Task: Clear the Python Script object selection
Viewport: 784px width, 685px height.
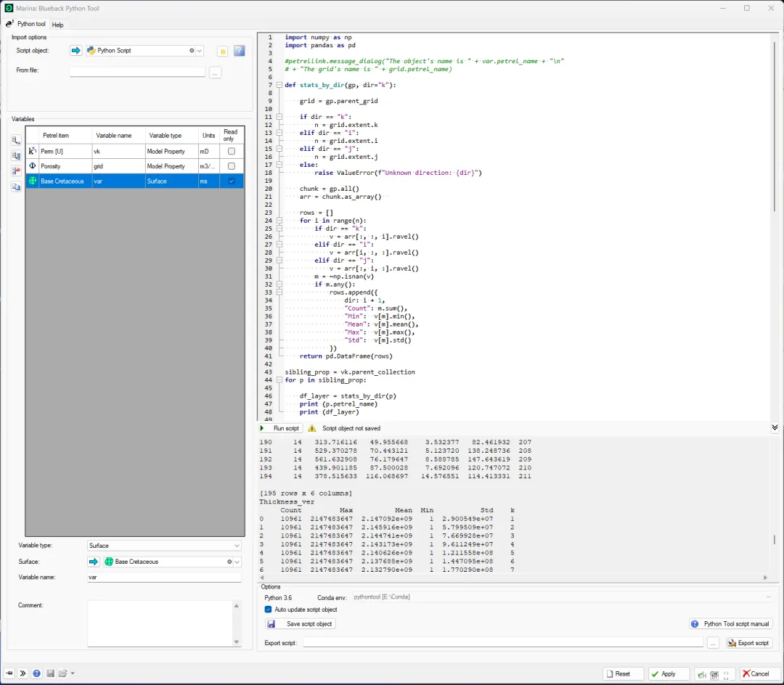Action: 192,51
